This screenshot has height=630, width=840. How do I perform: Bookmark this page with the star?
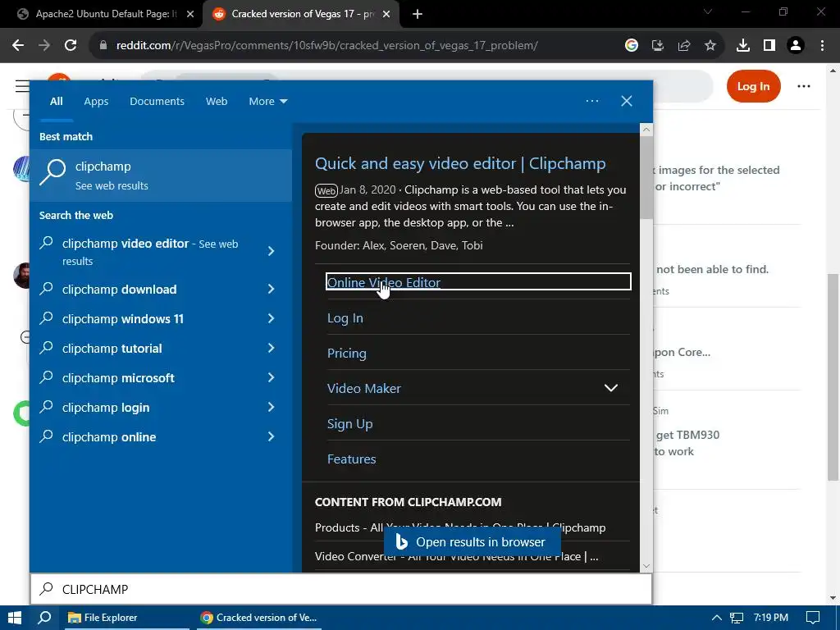tap(710, 46)
